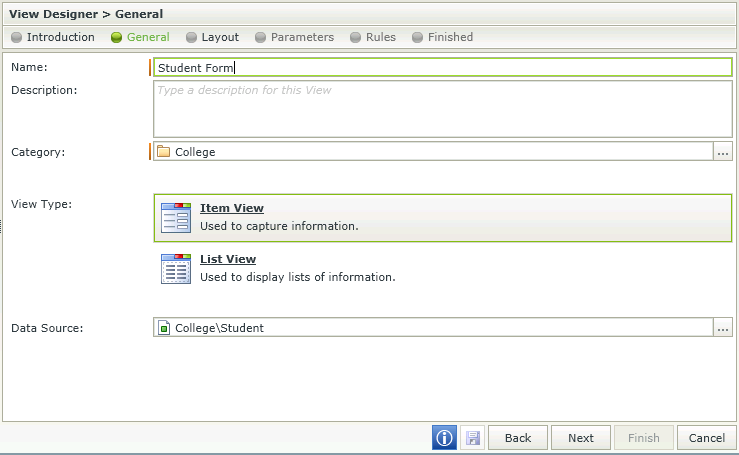
Task: Click the Next button
Action: coord(581,438)
